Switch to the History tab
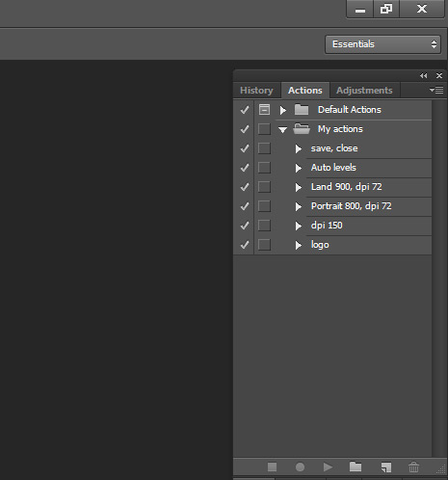Viewport: 448px width, 480px height. click(x=256, y=91)
